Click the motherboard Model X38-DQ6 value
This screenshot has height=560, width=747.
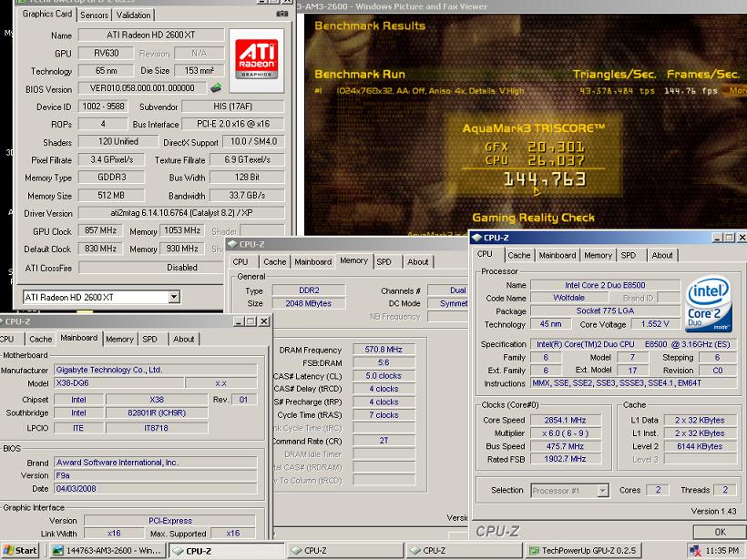click(x=119, y=382)
